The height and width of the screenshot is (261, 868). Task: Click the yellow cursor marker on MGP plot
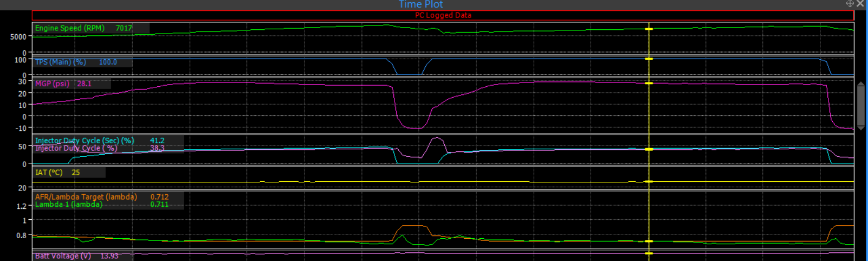click(649, 84)
